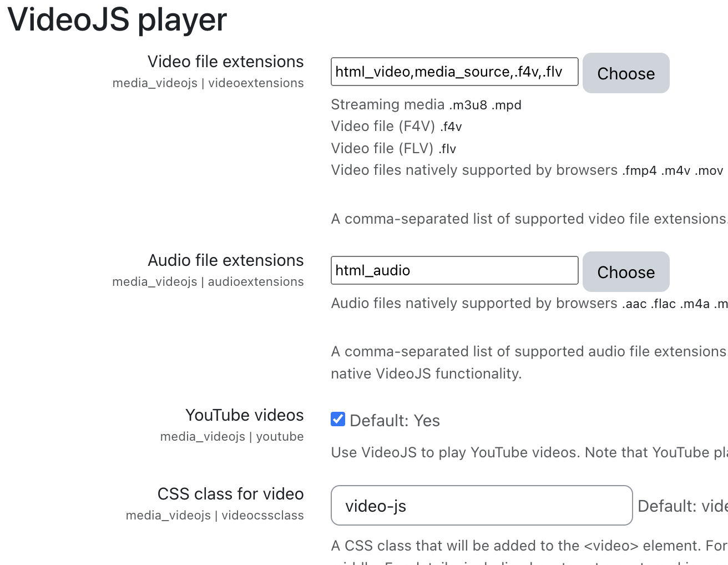This screenshot has width=728, height=565.
Task: Click the 'VideoJS player' page heading
Action: [x=117, y=19]
